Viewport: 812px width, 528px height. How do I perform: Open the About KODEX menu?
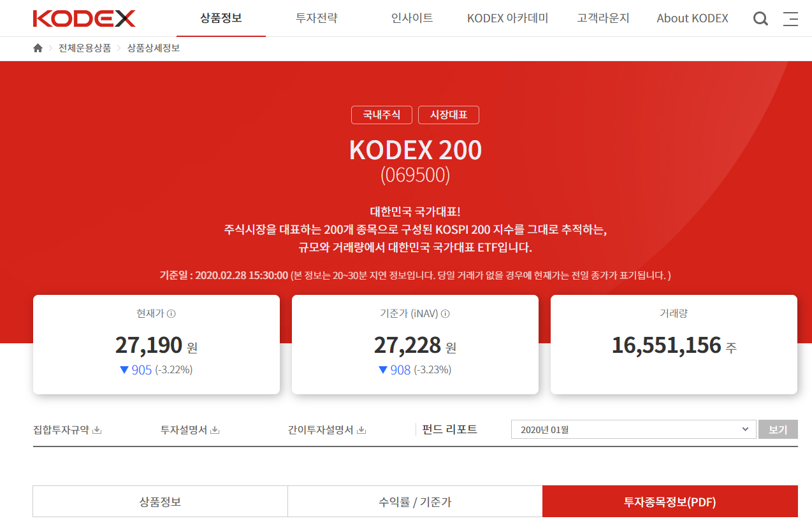pyautogui.click(x=692, y=18)
